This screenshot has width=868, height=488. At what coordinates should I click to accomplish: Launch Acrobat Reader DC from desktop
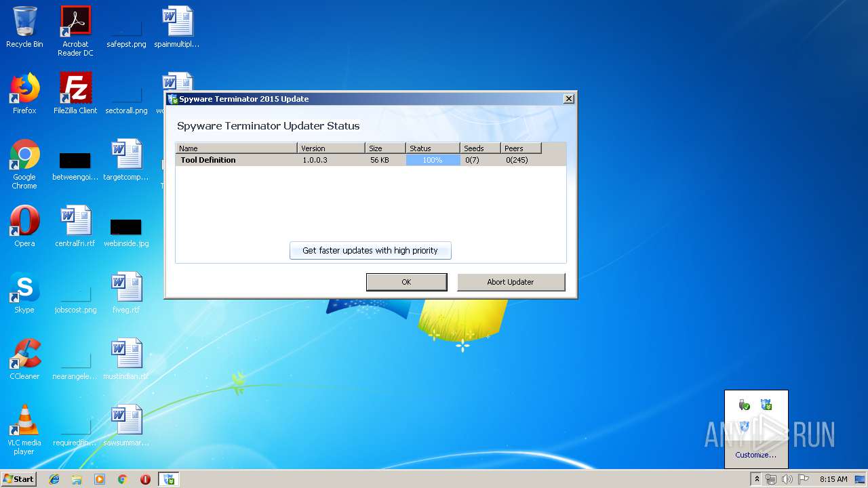pos(75,31)
